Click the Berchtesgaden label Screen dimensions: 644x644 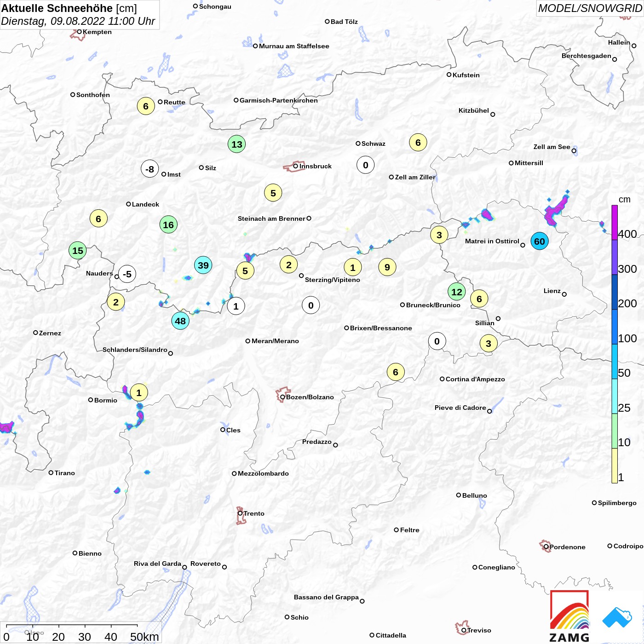(x=586, y=56)
